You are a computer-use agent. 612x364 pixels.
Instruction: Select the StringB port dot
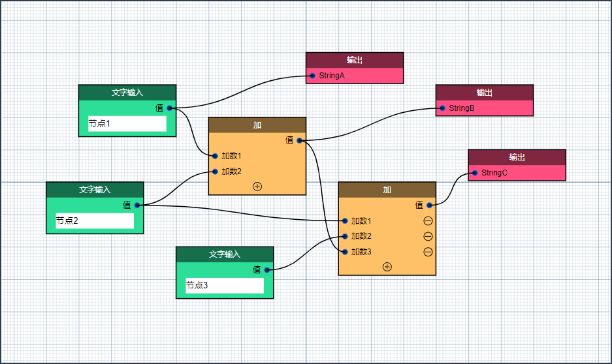point(442,108)
